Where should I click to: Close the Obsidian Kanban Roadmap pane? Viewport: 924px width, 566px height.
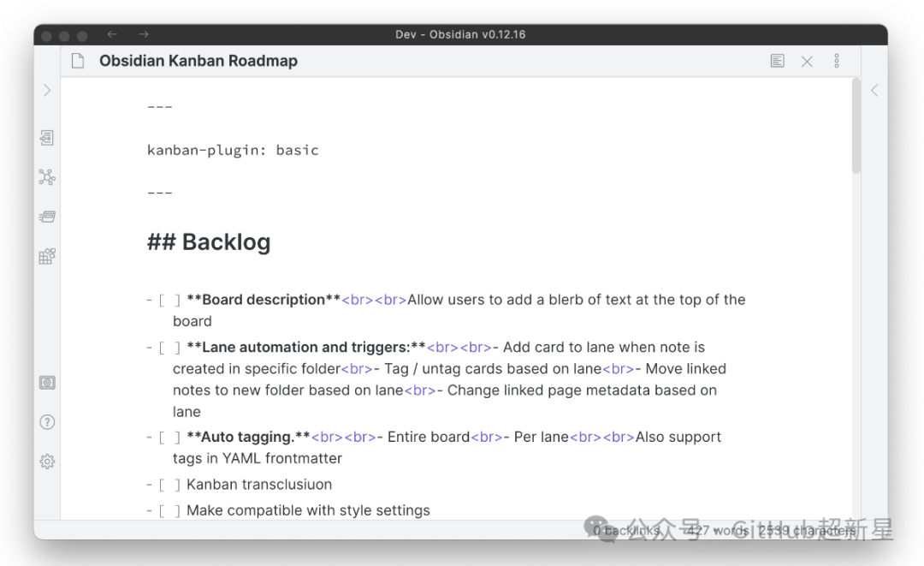(x=807, y=62)
